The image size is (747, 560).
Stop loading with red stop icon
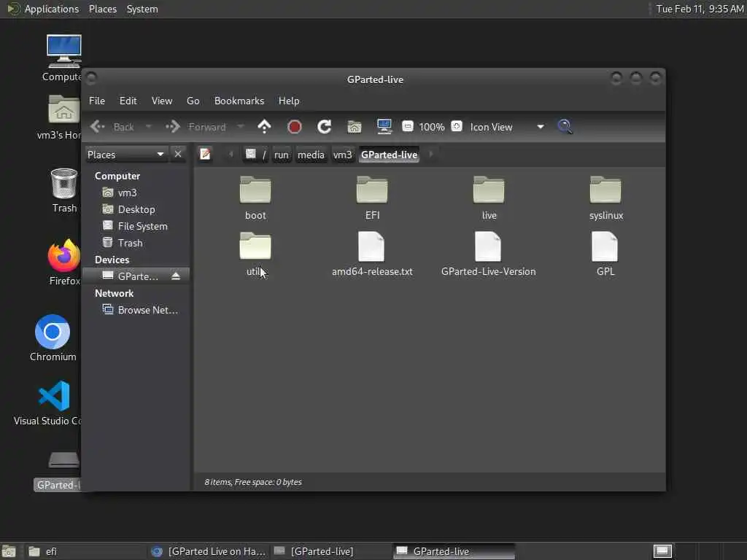pyautogui.click(x=295, y=127)
